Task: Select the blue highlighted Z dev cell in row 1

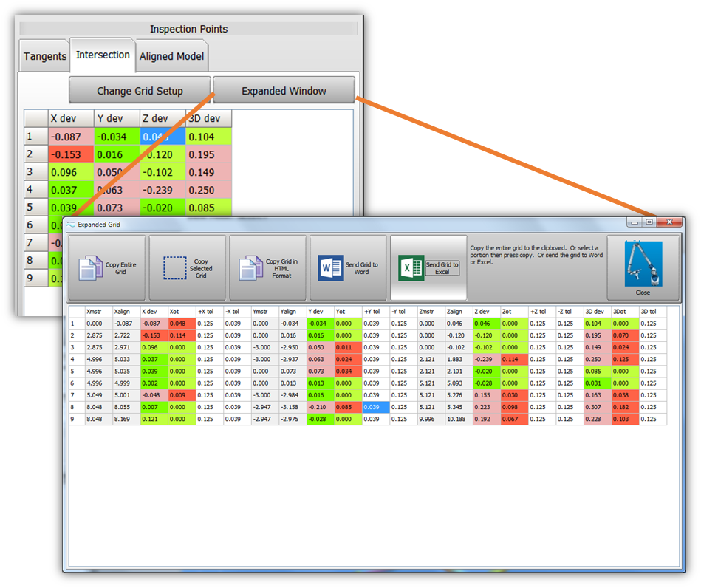Action: pyautogui.click(x=163, y=137)
